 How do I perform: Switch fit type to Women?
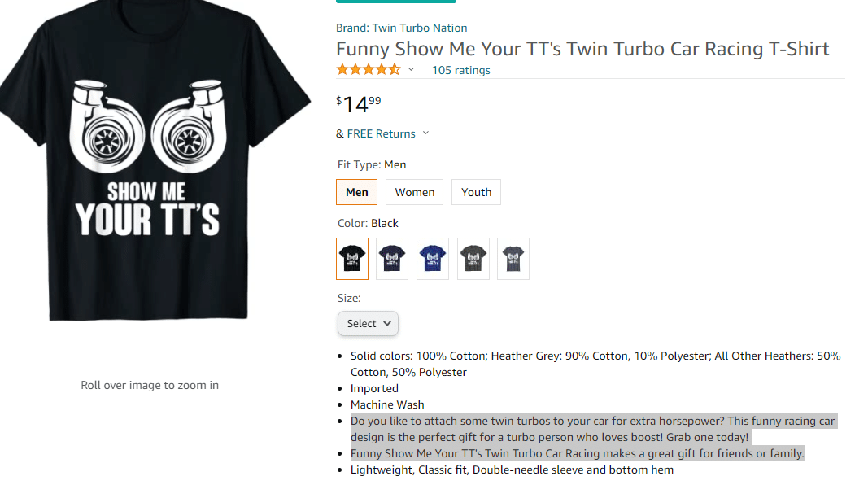pyautogui.click(x=414, y=191)
